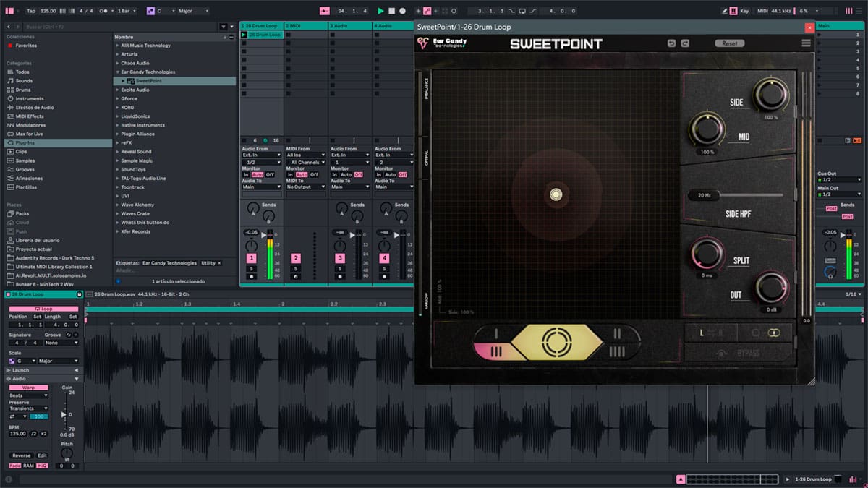Toggle the MIDI map mode button
The height and width of the screenshot is (488, 868).
762,11
